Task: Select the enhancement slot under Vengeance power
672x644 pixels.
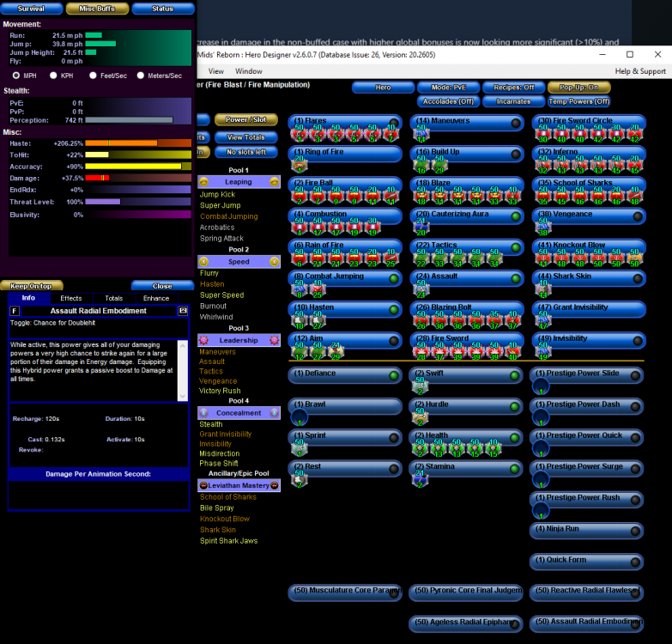Action: [543, 228]
